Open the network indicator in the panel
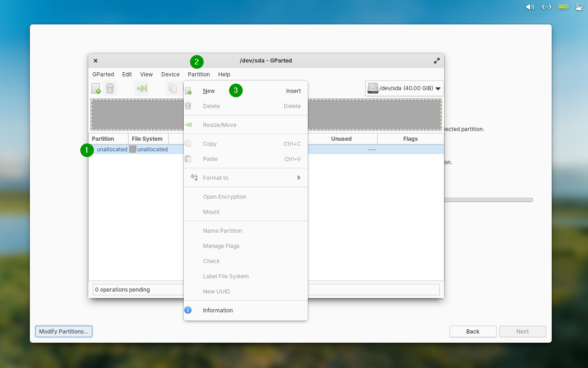Image resolution: width=588 pixels, height=368 pixels. coord(547,7)
